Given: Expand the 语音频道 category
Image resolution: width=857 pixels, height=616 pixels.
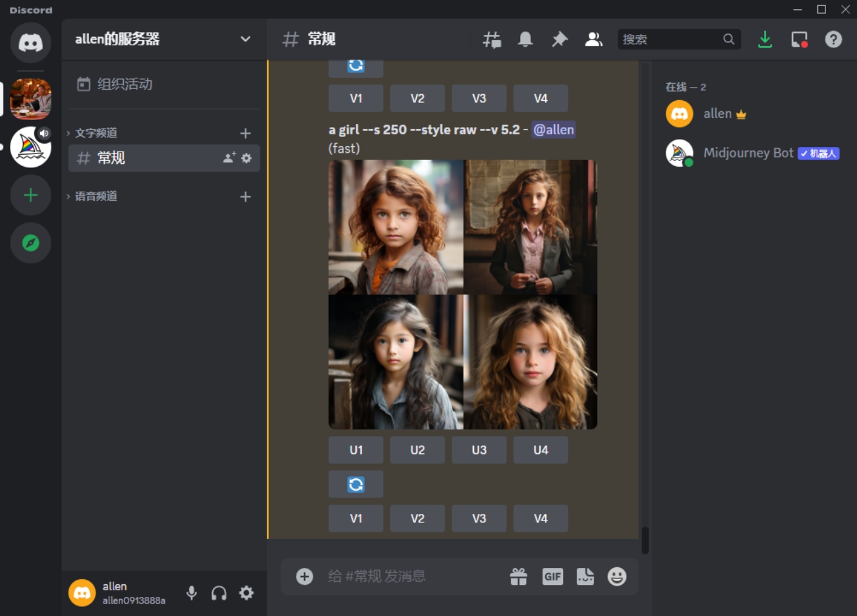Looking at the screenshot, I should (x=96, y=196).
